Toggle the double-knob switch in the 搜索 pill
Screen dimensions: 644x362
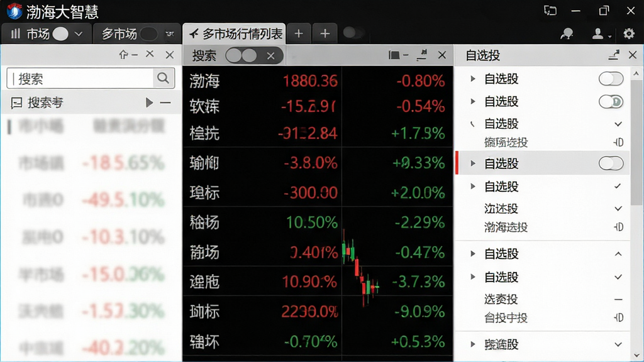(x=241, y=55)
